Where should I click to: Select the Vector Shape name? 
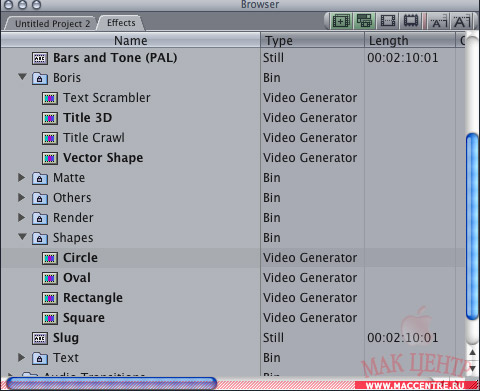coord(103,158)
